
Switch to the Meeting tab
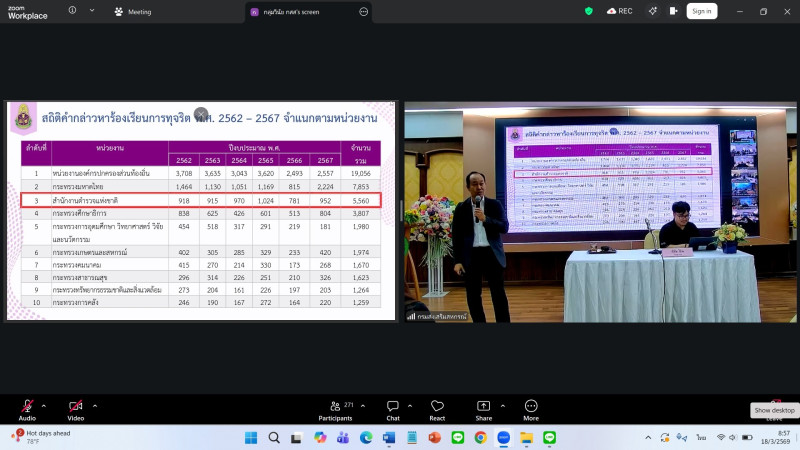tap(133, 12)
